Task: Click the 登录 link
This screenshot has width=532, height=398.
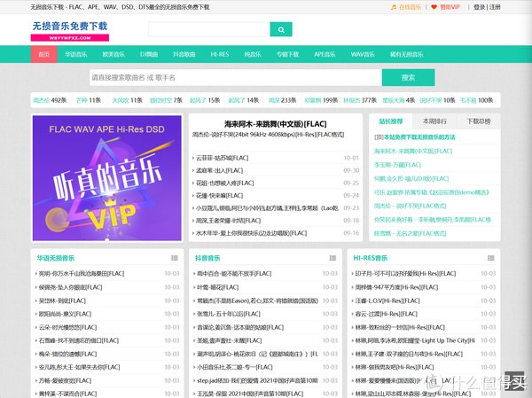Action: 479,7
